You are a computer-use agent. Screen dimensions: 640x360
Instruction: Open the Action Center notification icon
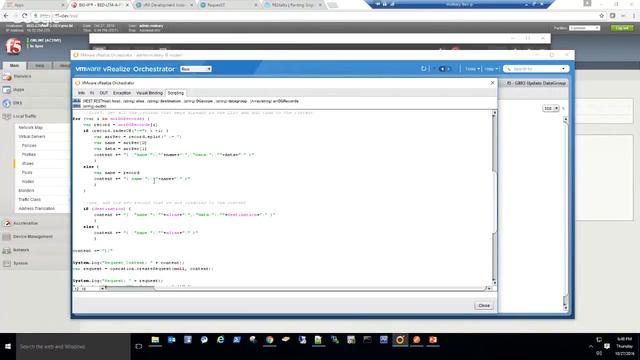pyautogui.click(x=607, y=347)
